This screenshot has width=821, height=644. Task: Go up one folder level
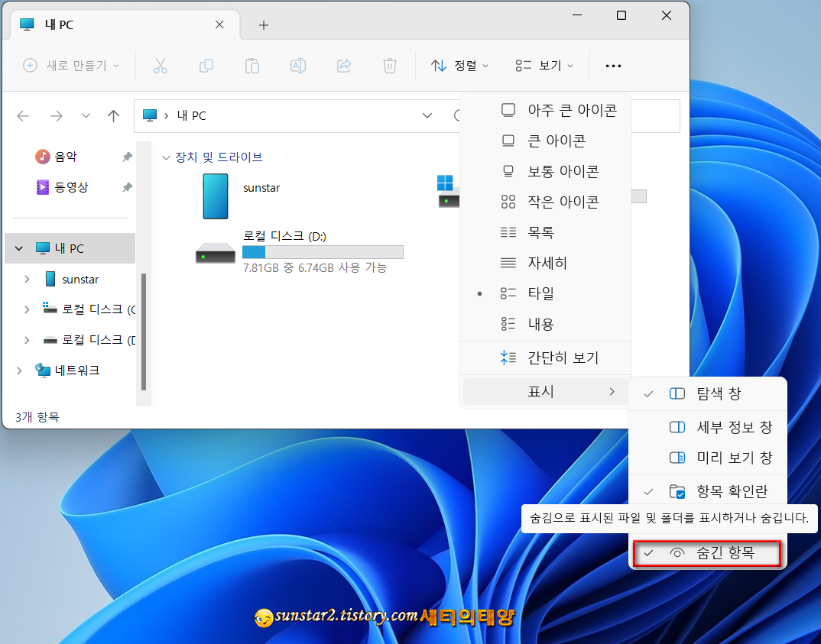coord(114,115)
